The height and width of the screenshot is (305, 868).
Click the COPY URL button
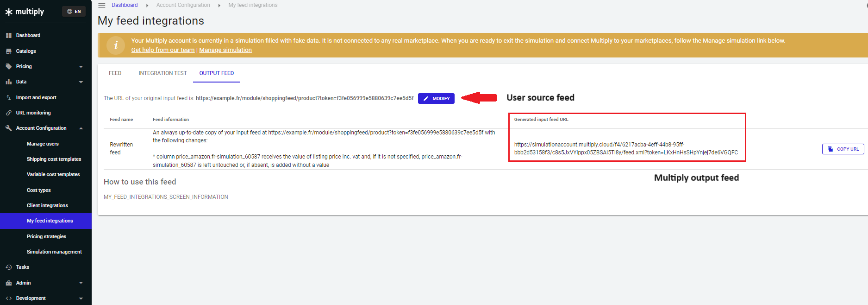pos(843,149)
